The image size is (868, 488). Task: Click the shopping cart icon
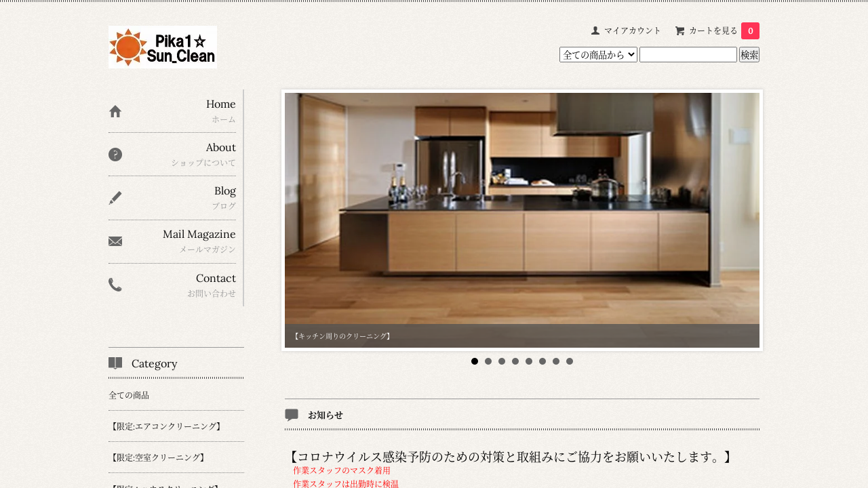coord(679,30)
